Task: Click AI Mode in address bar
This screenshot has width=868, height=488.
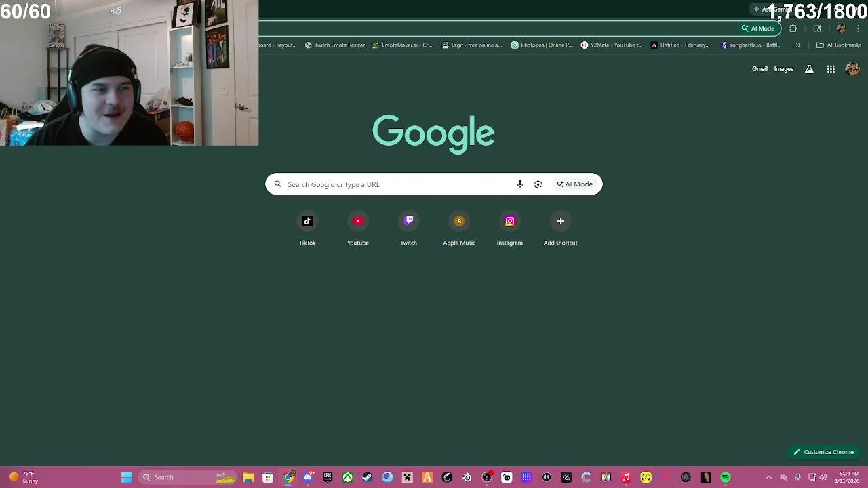Action: point(758,28)
